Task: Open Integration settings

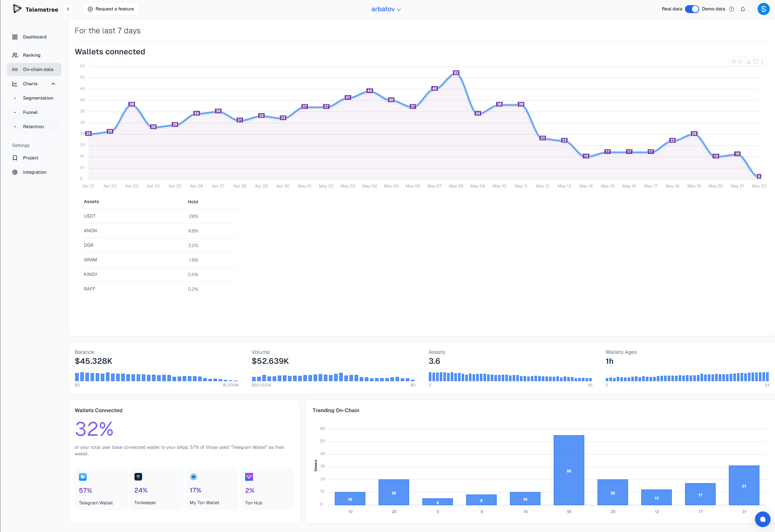Action: (34, 172)
